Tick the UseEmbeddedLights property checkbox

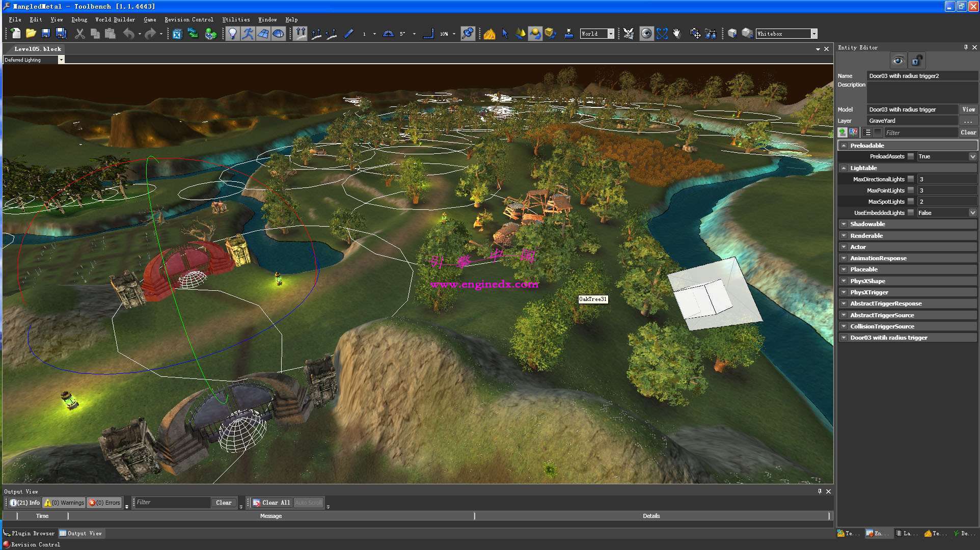911,212
